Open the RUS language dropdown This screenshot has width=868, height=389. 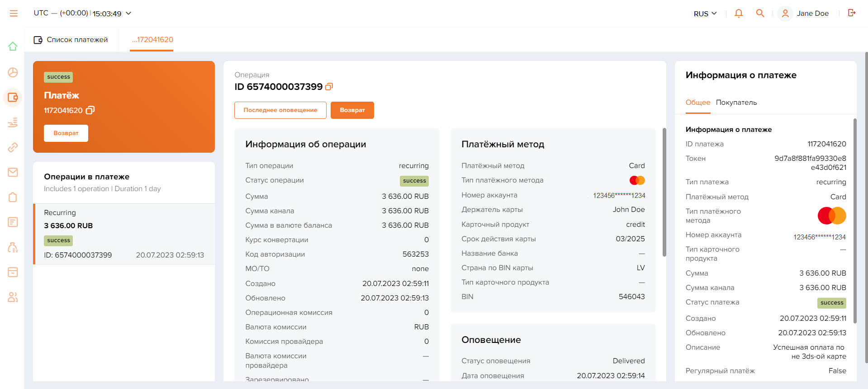click(705, 14)
